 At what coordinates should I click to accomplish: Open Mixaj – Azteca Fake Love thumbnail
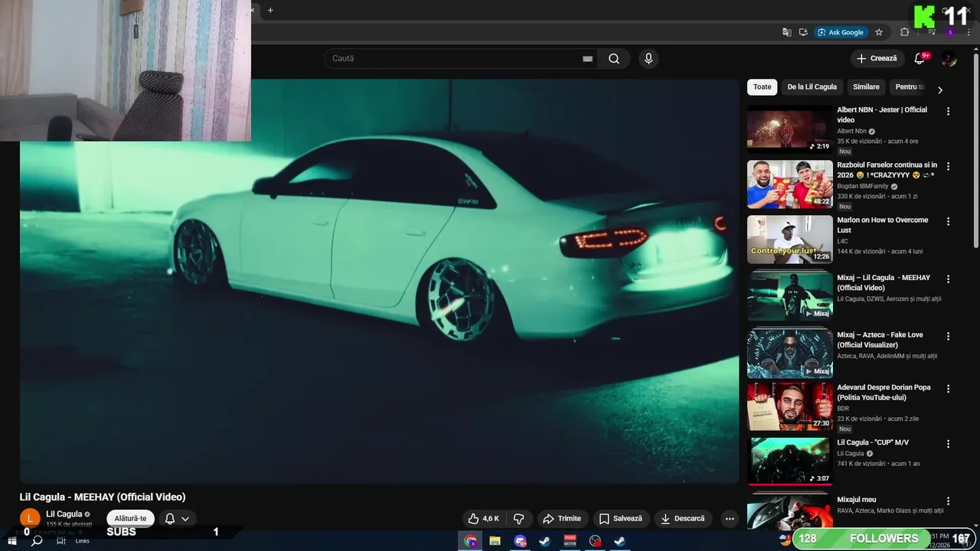[789, 354]
